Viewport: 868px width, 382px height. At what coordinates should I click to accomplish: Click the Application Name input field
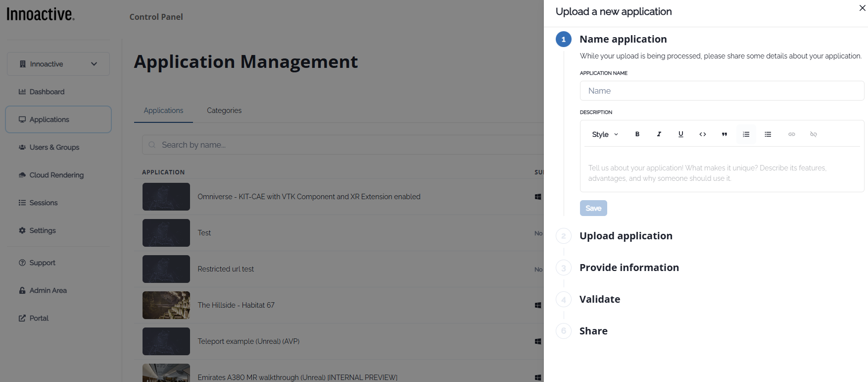point(722,91)
